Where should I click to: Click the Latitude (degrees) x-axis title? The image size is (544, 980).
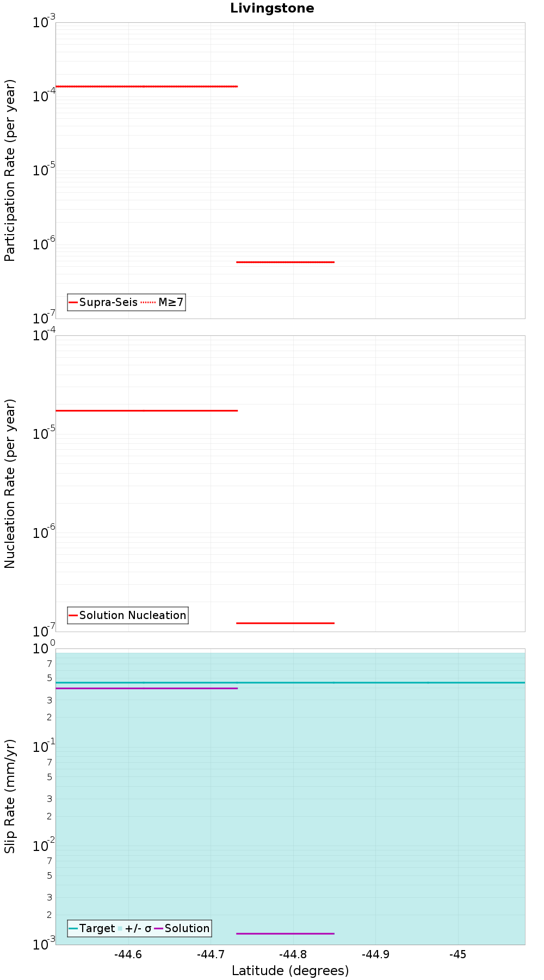point(290,970)
